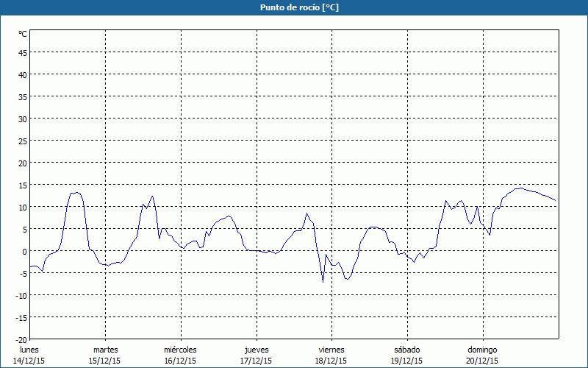
Task: Click the 15 label on the y-axis
Action: [x=23, y=185]
